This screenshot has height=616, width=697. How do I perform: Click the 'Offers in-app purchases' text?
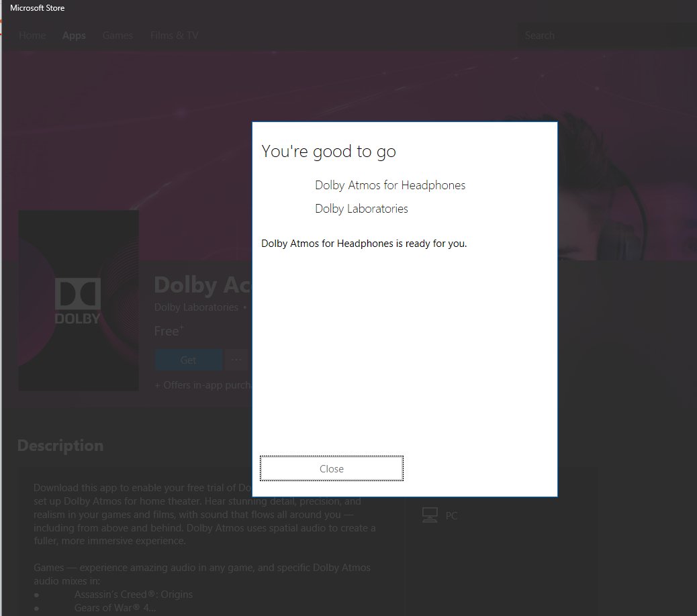pos(203,385)
